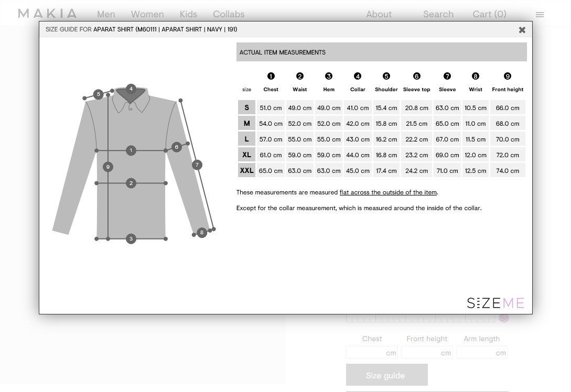Click the Arm length cm input field
Image resolution: width=571 pixels, height=392 pixels.
(482, 352)
